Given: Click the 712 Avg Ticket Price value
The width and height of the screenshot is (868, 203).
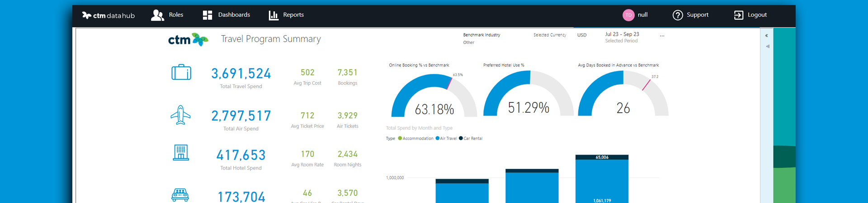Looking at the screenshot, I should 307,115.
